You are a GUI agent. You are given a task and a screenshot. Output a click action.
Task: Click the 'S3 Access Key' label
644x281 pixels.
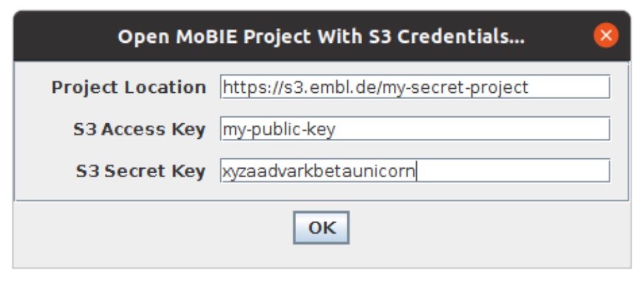(x=139, y=129)
